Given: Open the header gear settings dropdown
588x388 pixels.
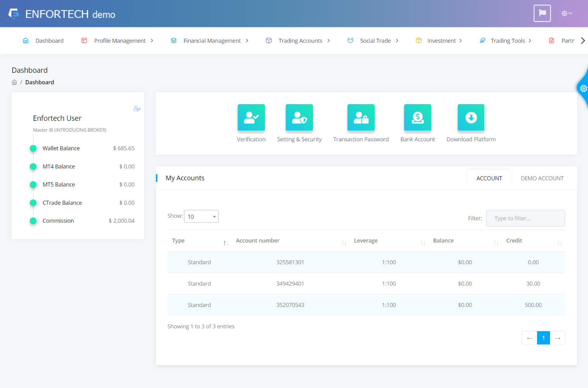Looking at the screenshot, I should (566, 14).
